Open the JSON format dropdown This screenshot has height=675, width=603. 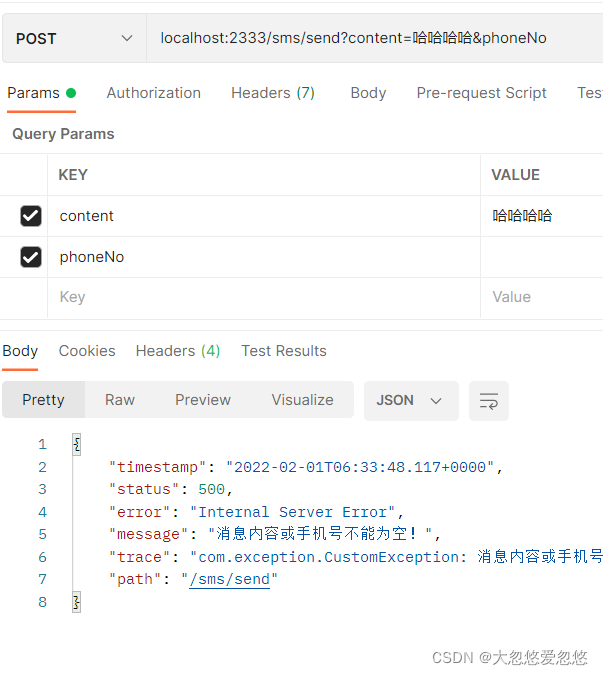coord(411,401)
